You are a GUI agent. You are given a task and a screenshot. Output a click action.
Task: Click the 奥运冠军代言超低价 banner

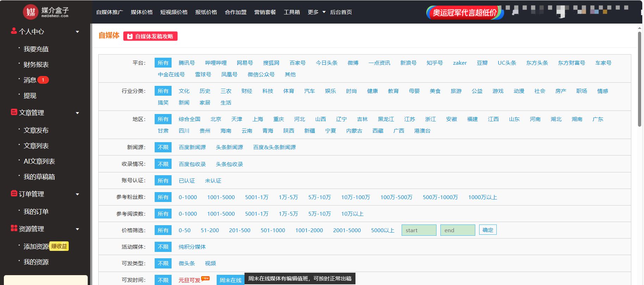click(x=465, y=13)
